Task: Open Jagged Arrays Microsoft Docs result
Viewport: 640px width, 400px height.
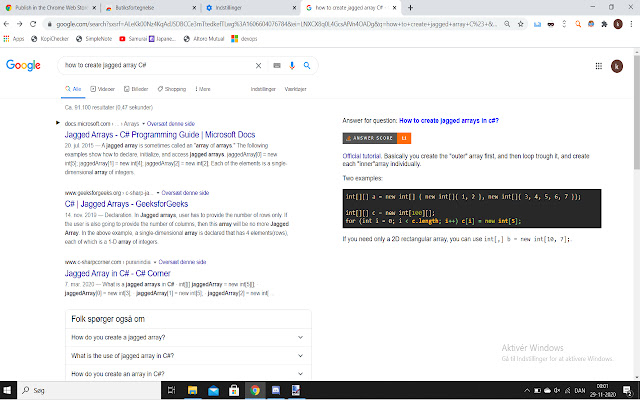Action: click(x=160, y=135)
